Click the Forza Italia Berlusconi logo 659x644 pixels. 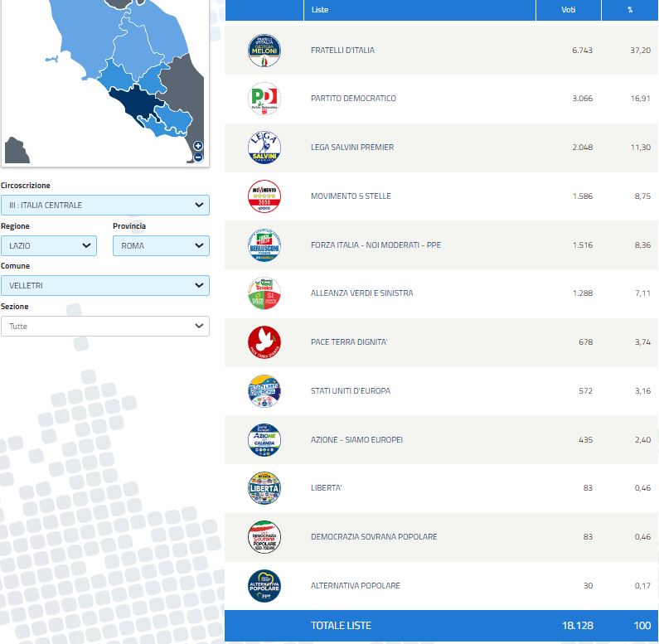point(264,245)
